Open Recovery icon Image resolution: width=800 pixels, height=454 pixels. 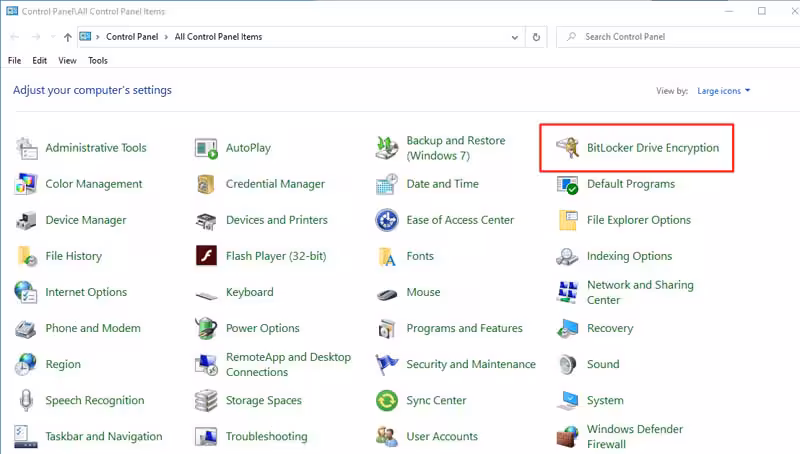point(567,329)
